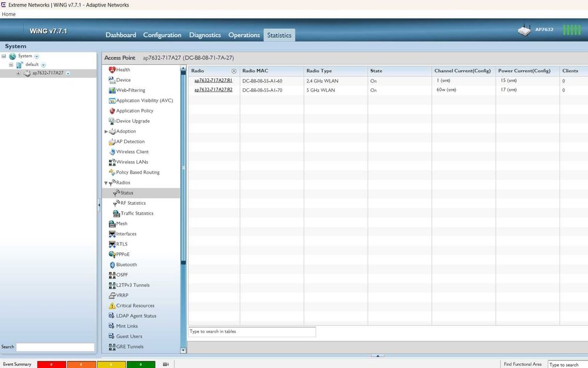
Task: Click the Bluetooth icon in menu
Action: pos(112,265)
